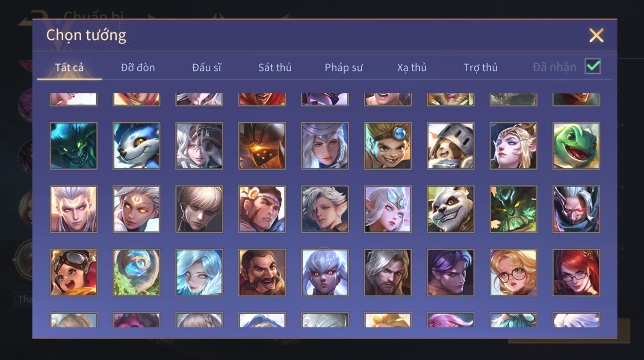The height and width of the screenshot is (360, 644).
Task: Close the Chọn tướng dialog
Action: click(596, 35)
